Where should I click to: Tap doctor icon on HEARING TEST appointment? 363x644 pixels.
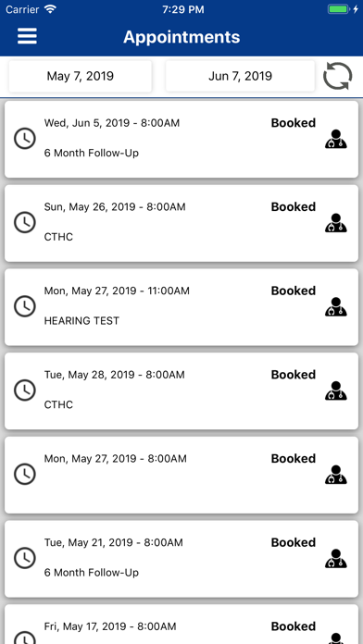tap(336, 307)
